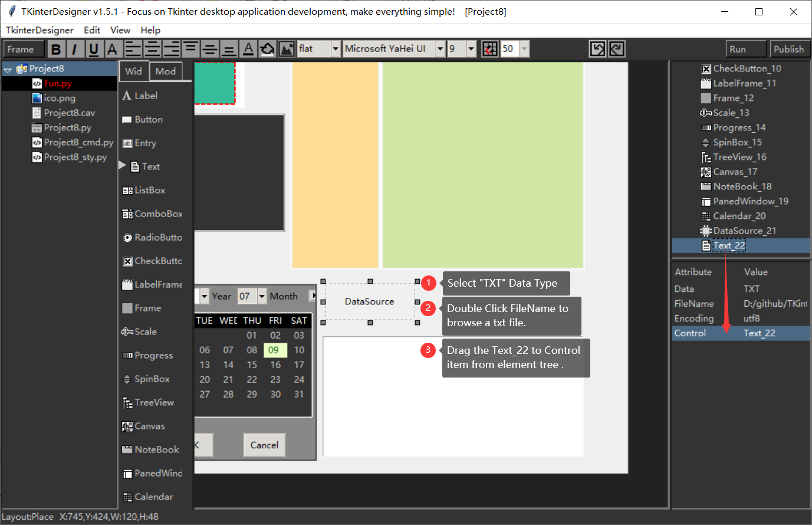Click the align left toolbar icon

pyautogui.click(x=133, y=49)
